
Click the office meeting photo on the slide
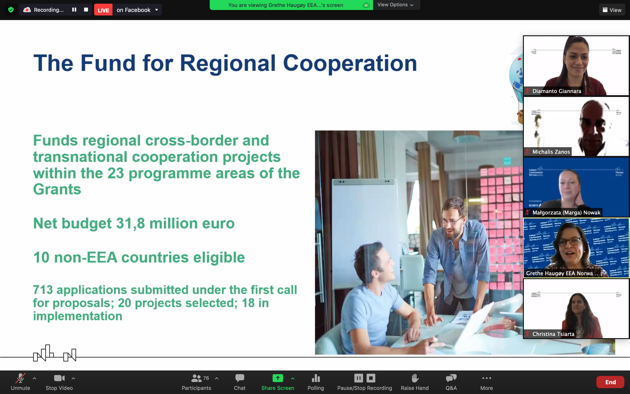point(419,242)
